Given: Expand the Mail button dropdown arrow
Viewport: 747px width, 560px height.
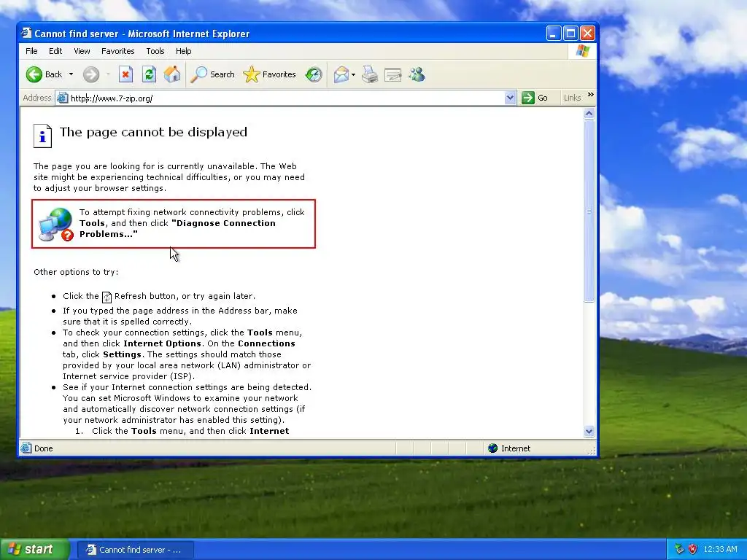Looking at the screenshot, I should click(x=354, y=74).
